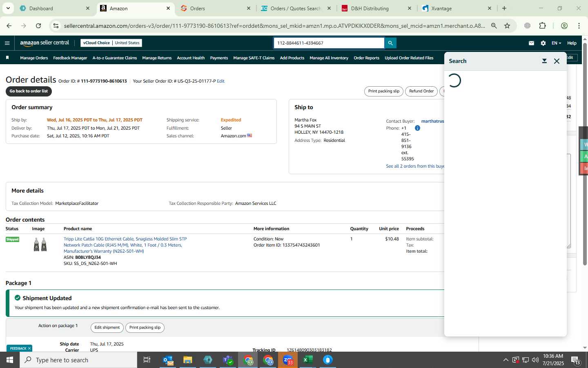Switch to the Orders tab
Screen dimensions: 588x368
tap(216, 8)
